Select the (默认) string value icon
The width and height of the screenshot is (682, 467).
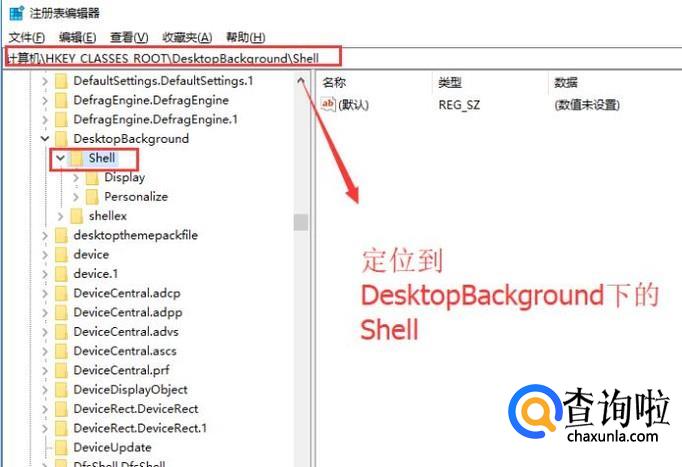click(328, 104)
